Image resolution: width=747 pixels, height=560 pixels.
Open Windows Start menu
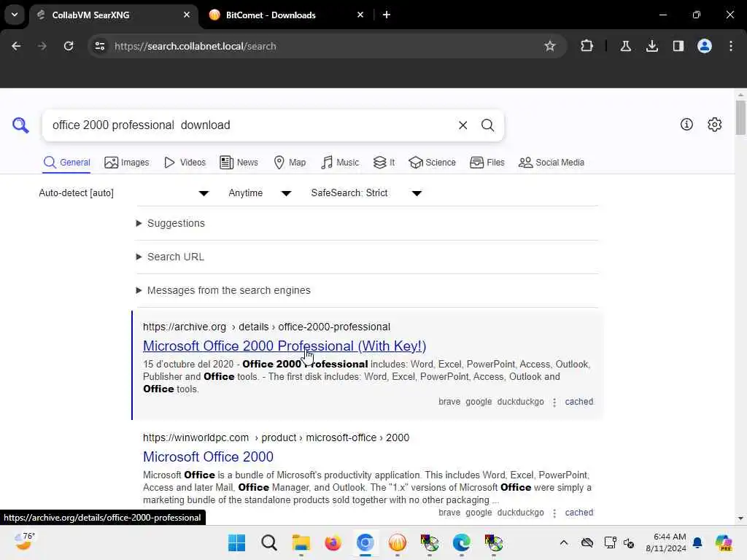pyautogui.click(x=237, y=542)
